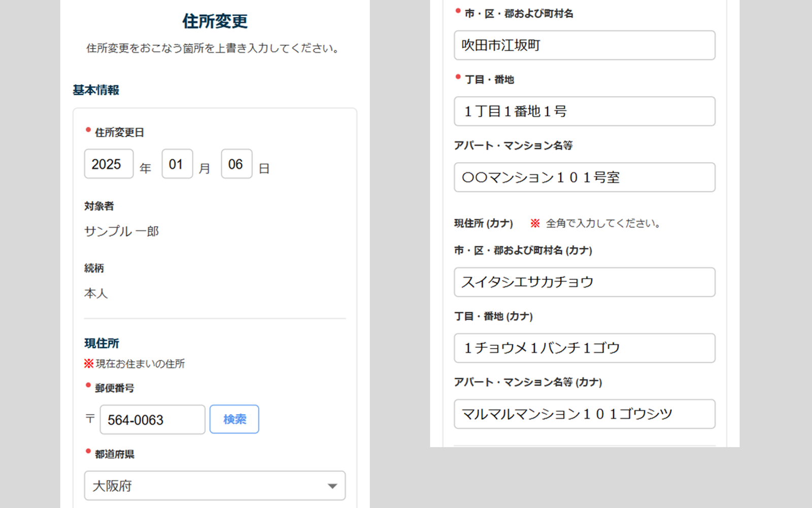Edit the 吹田市江坂町 city name field
812x508 pixels.
click(584, 45)
